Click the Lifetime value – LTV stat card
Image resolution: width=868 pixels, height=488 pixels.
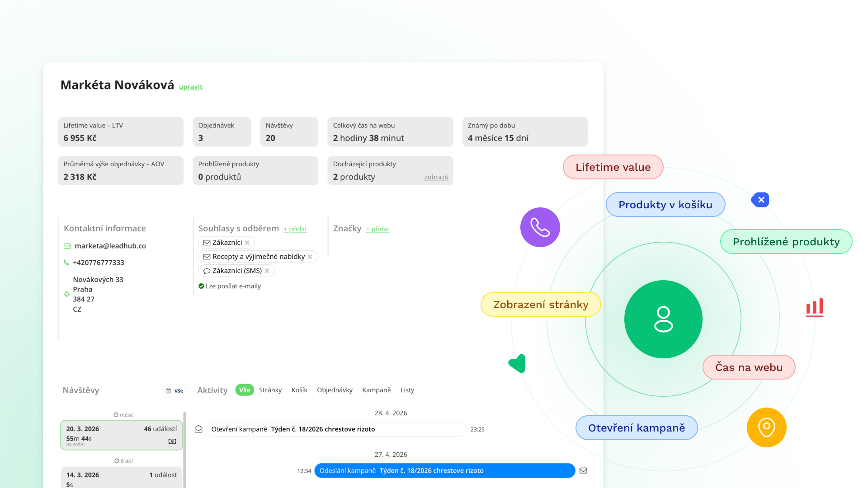[121, 132]
